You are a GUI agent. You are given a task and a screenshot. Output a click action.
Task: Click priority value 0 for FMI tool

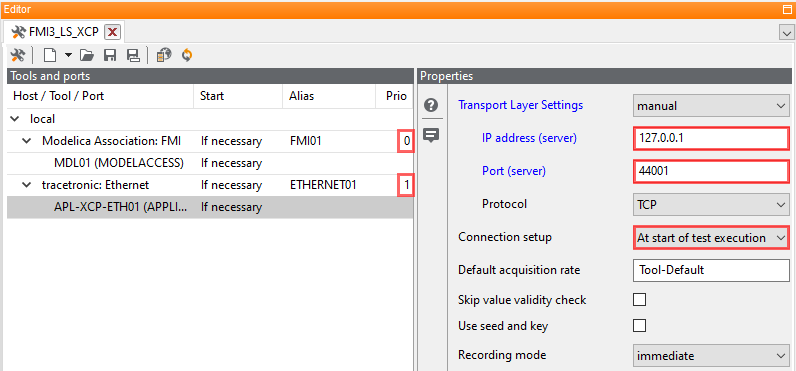pos(406,142)
